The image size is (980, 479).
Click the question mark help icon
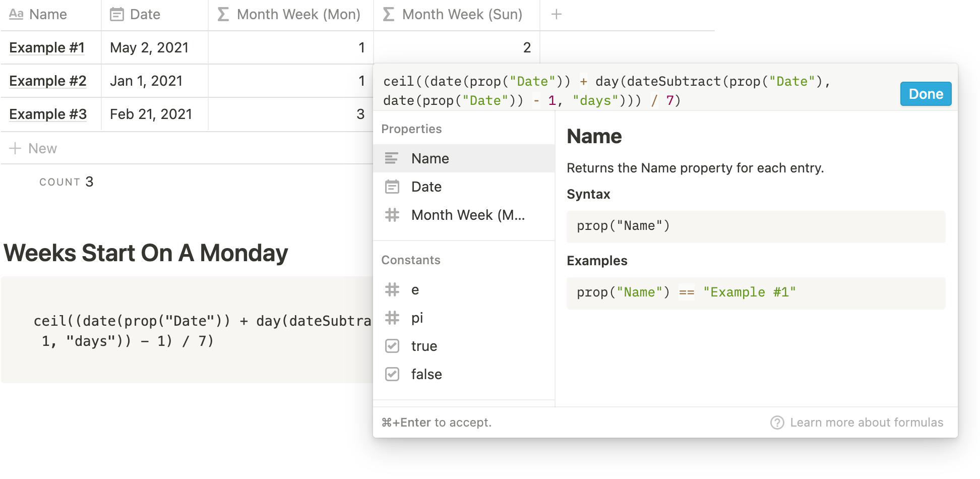tap(776, 422)
